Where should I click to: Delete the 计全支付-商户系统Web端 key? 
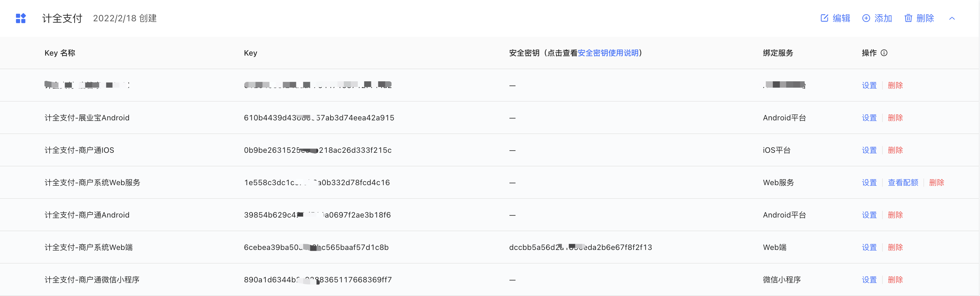(x=895, y=247)
